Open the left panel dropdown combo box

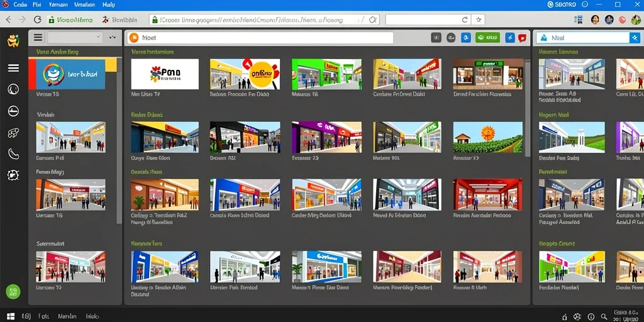point(75,37)
